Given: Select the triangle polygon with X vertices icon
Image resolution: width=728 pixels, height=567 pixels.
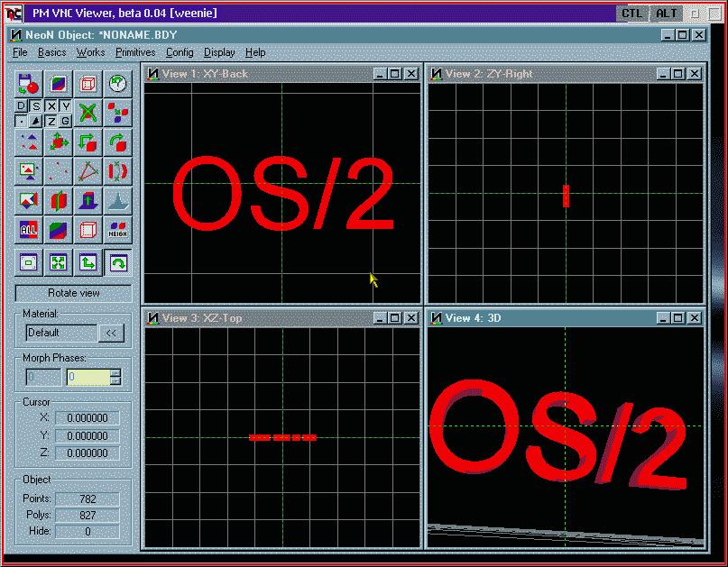Looking at the screenshot, I should pyautogui.click(x=88, y=171).
